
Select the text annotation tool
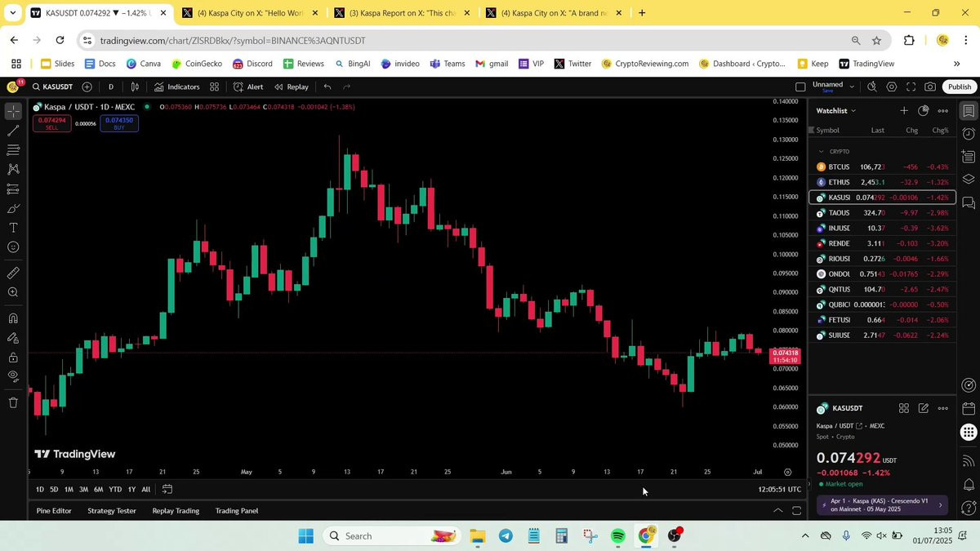click(13, 228)
